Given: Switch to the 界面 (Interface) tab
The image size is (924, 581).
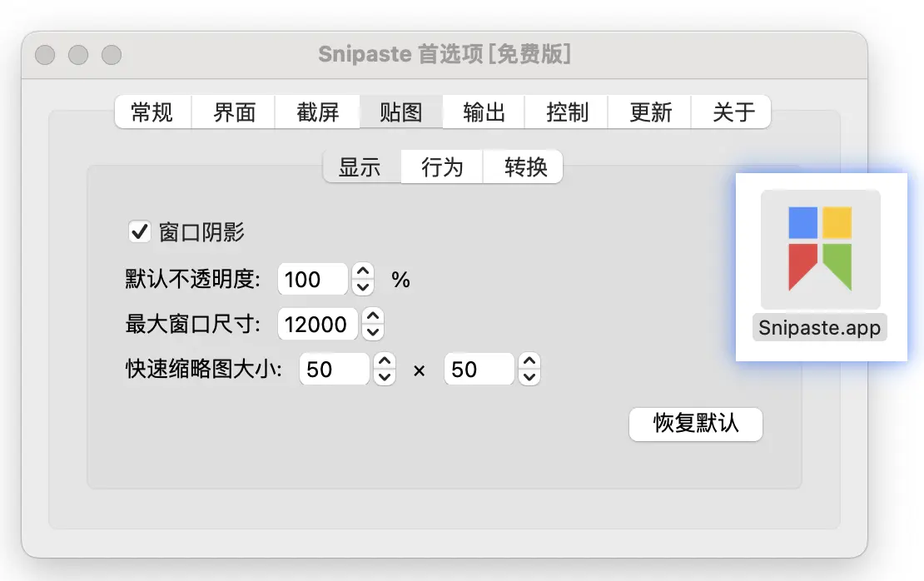Looking at the screenshot, I should click(234, 112).
